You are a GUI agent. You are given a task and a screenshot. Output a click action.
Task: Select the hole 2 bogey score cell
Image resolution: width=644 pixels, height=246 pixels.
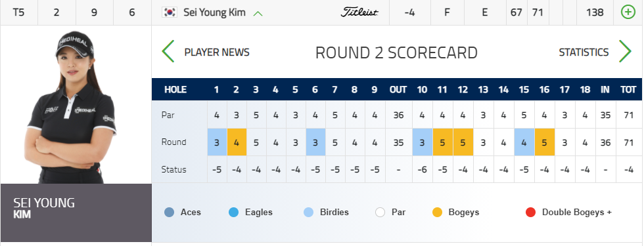(236, 142)
